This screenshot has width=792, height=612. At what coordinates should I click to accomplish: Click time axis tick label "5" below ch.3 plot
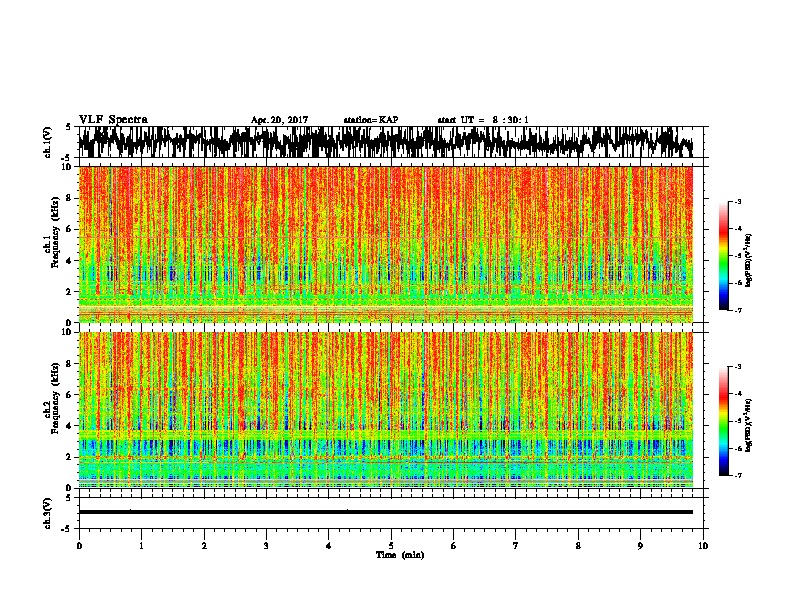pyautogui.click(x=391, y=545)
